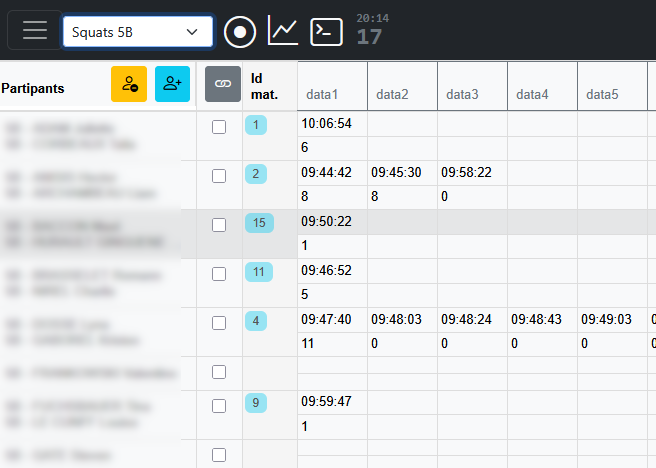The image size is (656, 468).
Task: Tick the checkbox for mat 9 row
Action: [x=219, y=406]
